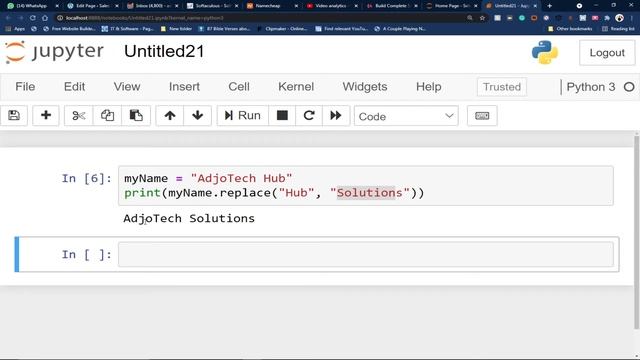
Task: Open the Widgets menu
Action: tap(365, 87)
